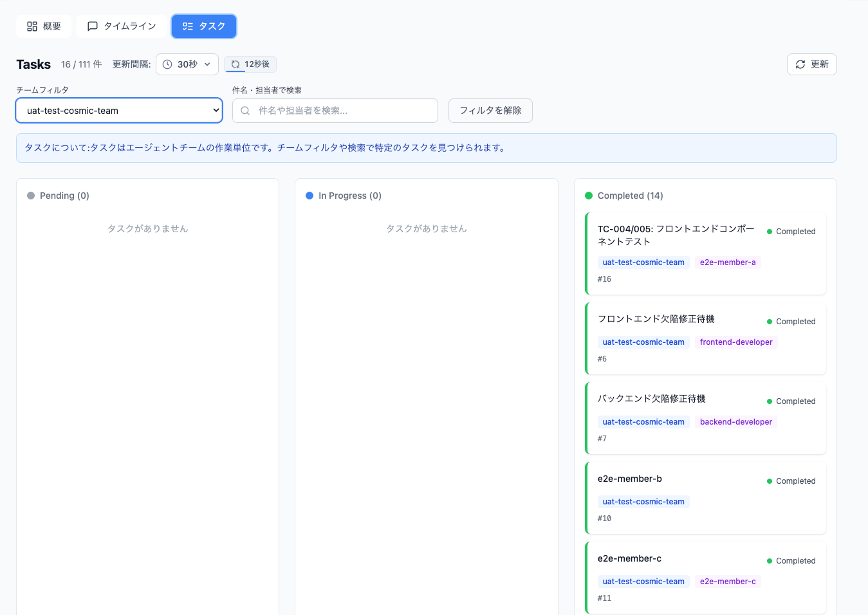Click the green Completed dot on TC-004/005 card

(x=771, y=232)
